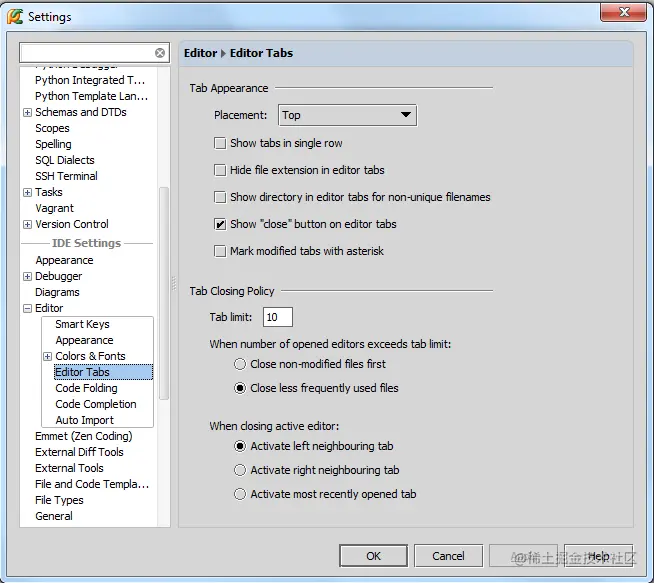Image resolution: width=654 pixels, height=583 pixels.
Task: Choose Activate left neighbouring tab
Action: pos(240,446)
